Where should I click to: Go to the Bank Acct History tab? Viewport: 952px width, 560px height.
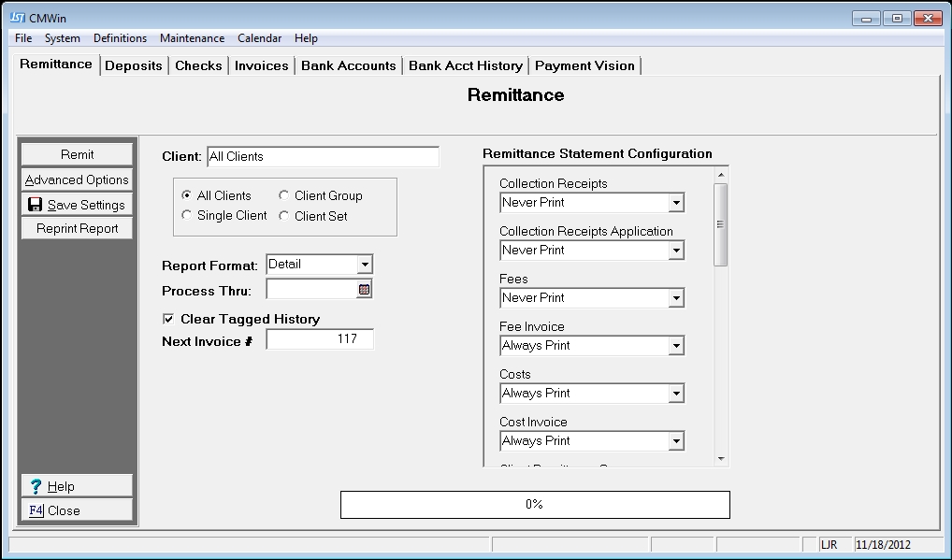pos(465,65)
